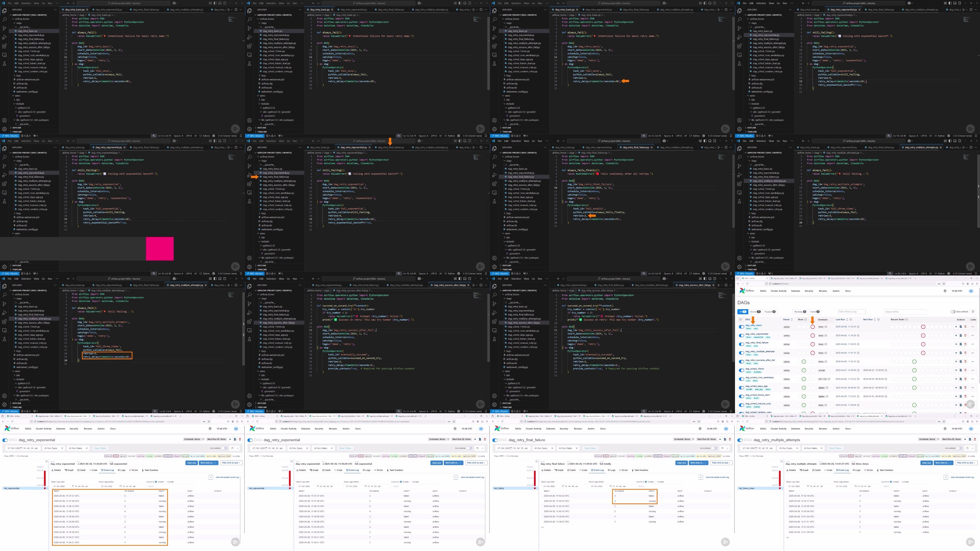Toggle dag_sched_days_ago switch on DAGs list
980x551 pixels.
pyautogui.click(x=741, y=388)
